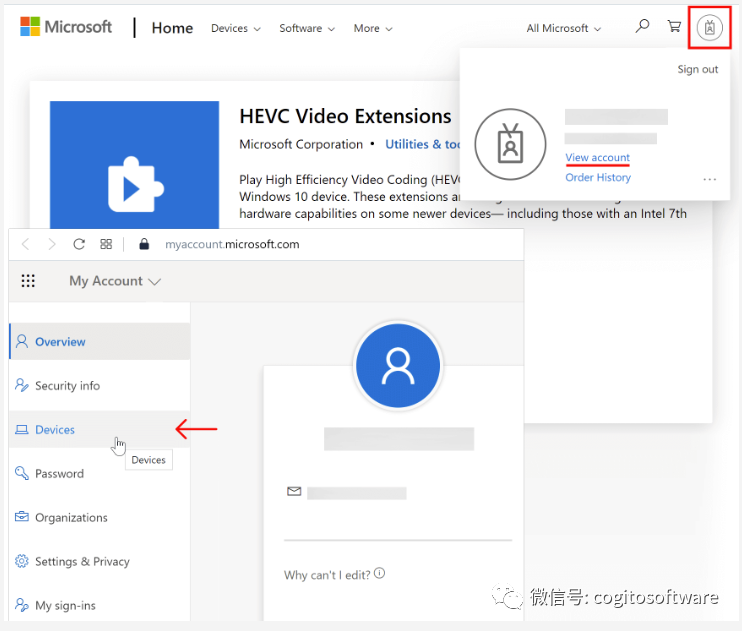Select Overview in the sidebar
This screenshot has height=631, width=742.
99,341
